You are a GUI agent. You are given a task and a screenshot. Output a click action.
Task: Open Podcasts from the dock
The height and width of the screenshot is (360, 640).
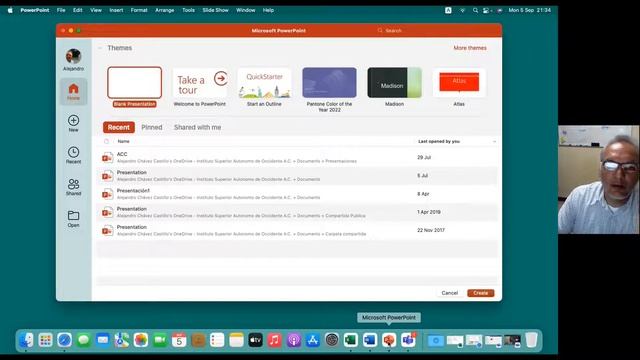point(293,340)
